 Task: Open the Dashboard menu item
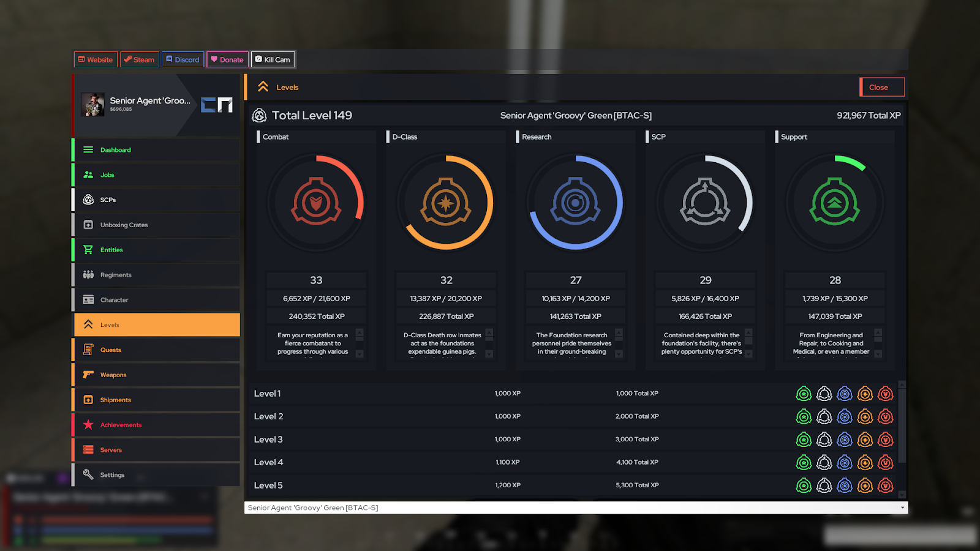coord(156,150)
